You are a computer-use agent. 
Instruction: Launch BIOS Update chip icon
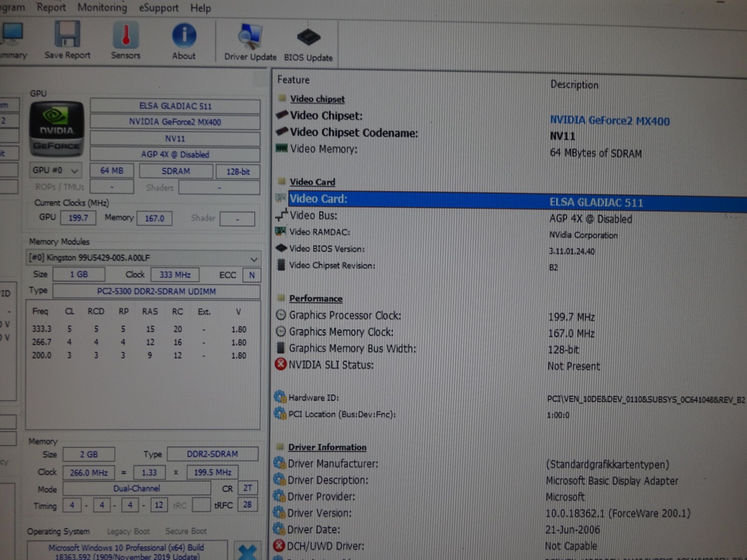point(309,37)
